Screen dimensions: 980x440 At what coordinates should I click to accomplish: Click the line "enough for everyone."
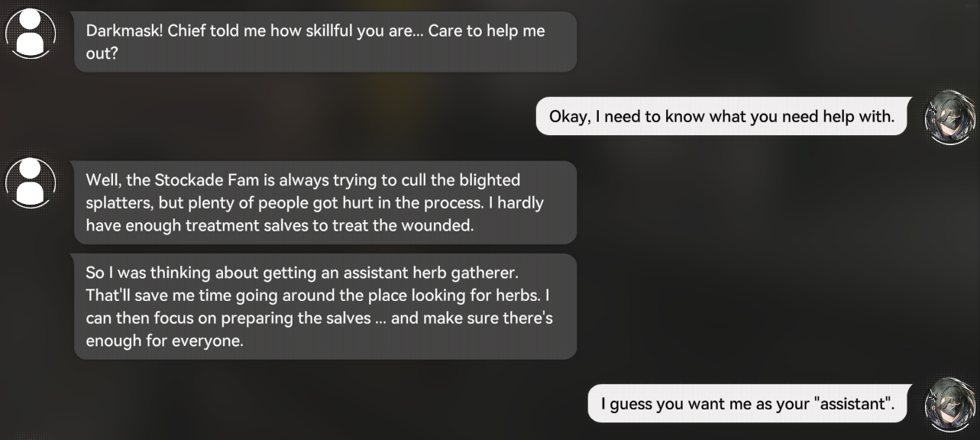pos(164,341)
